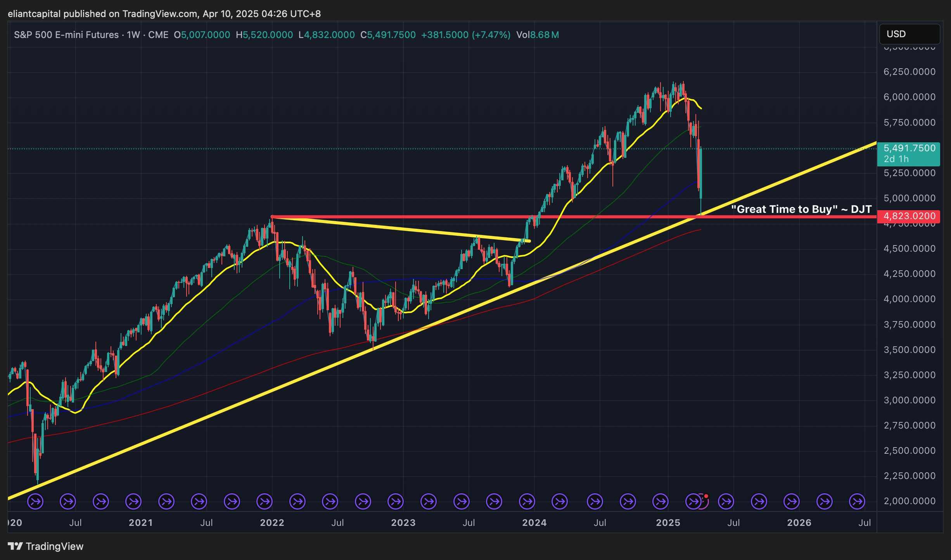Viewport: 951px width, 560px height.
Task: Click the eliantcapital publisher name in the header
Action: [34, 14]
